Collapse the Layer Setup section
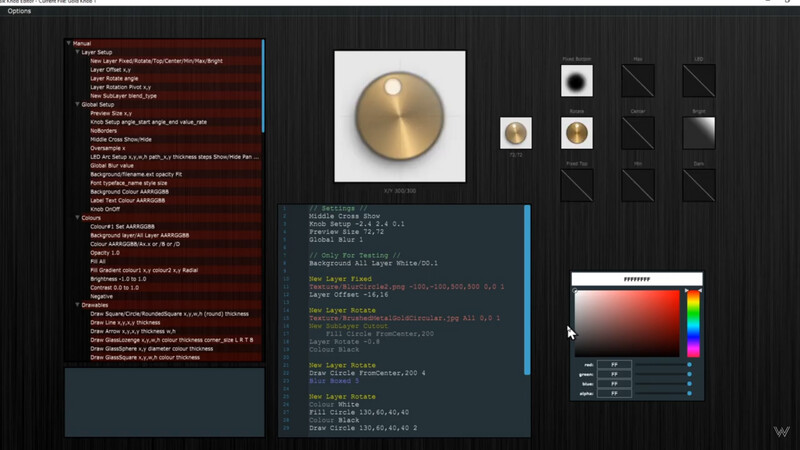This screenshot has height=450, width=800. pyautogui.click(x=78, y=52)
